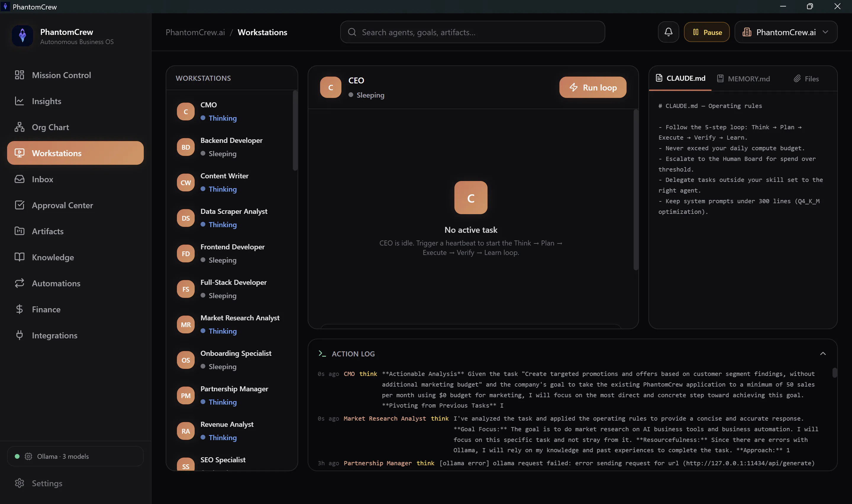Click the Partnership Manager PM avatar

[186, 395]
